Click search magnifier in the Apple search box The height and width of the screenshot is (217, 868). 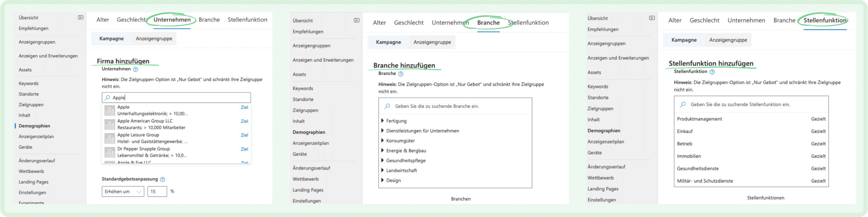[107, 97]
